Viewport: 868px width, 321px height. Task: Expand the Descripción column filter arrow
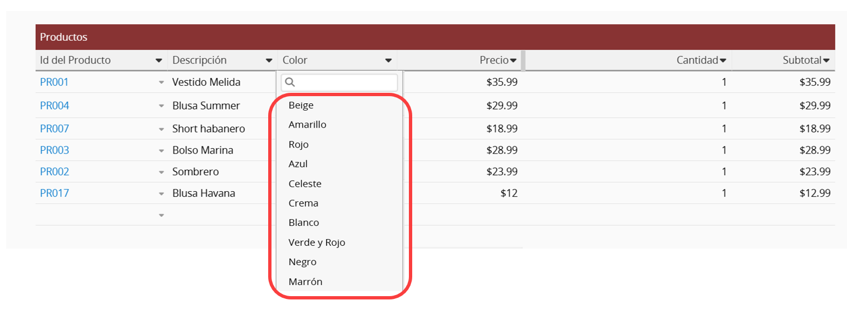[269, 61]
